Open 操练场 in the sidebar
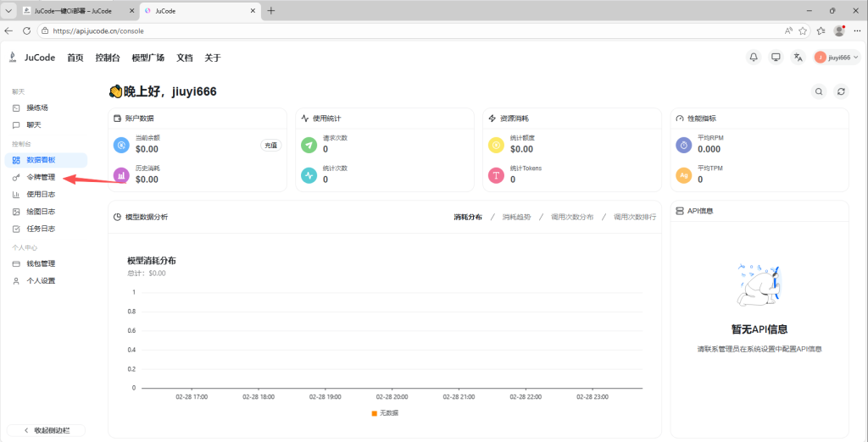868x442 pixels. point(36,108)
